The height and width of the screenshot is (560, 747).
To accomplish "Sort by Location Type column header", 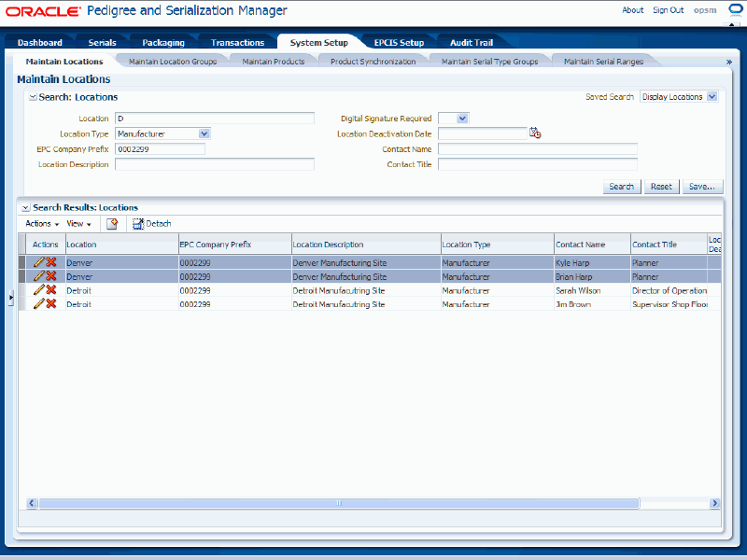I will click(498, 245).
